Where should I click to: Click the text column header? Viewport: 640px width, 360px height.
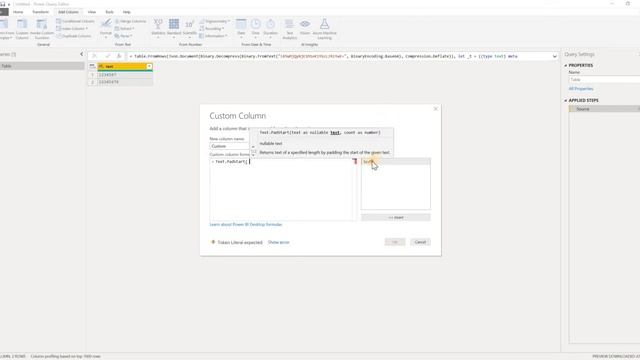pyautogui.click(x=125, y=66)
